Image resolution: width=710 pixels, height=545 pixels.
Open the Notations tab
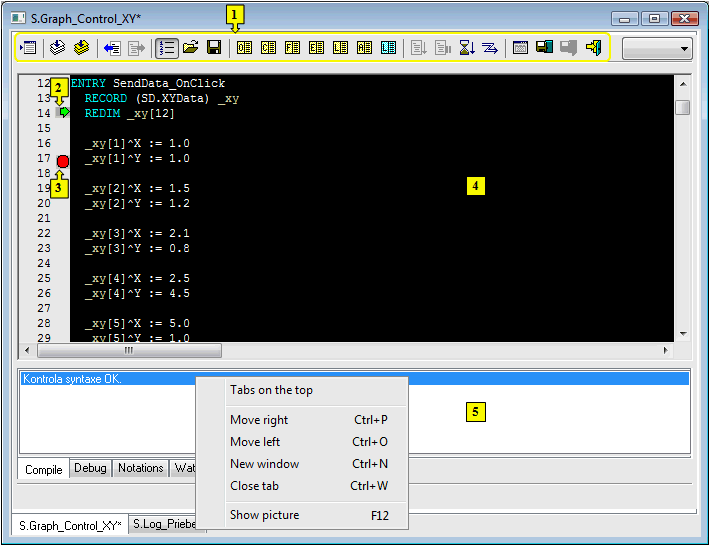click(x=140, y=468)
